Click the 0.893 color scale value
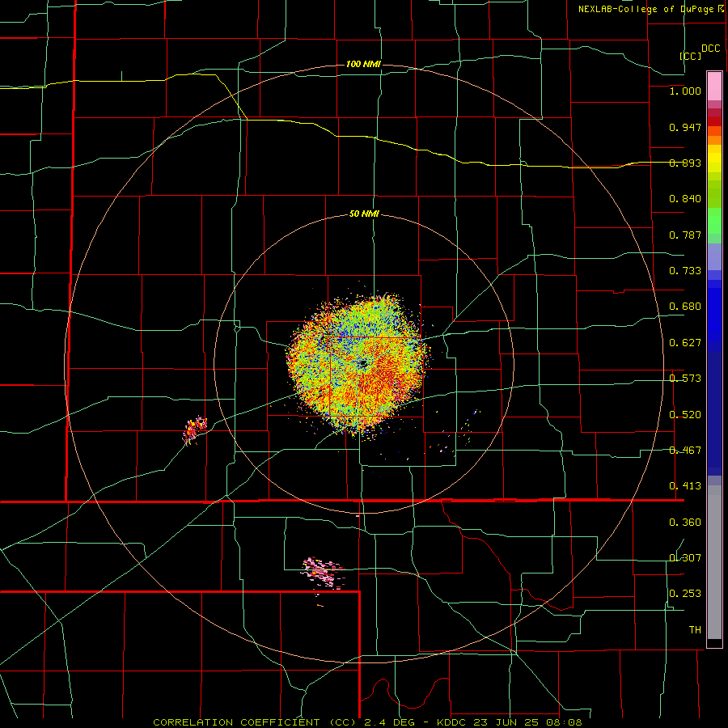The image size is (728, 728). [685, 163]
